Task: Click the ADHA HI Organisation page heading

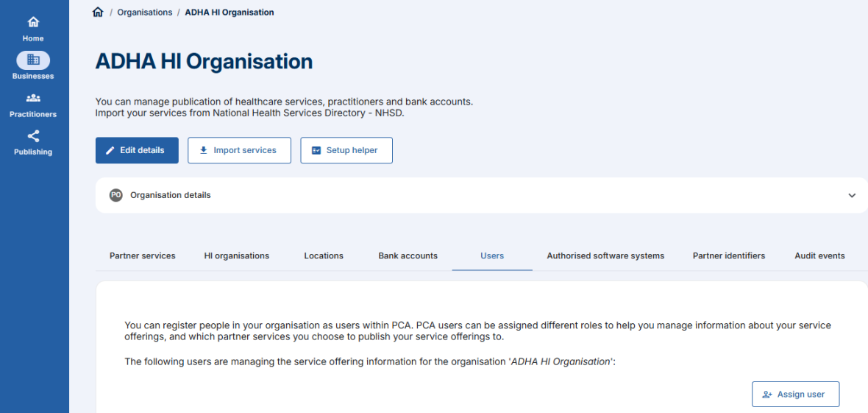Action: click(x=204, y=62)
